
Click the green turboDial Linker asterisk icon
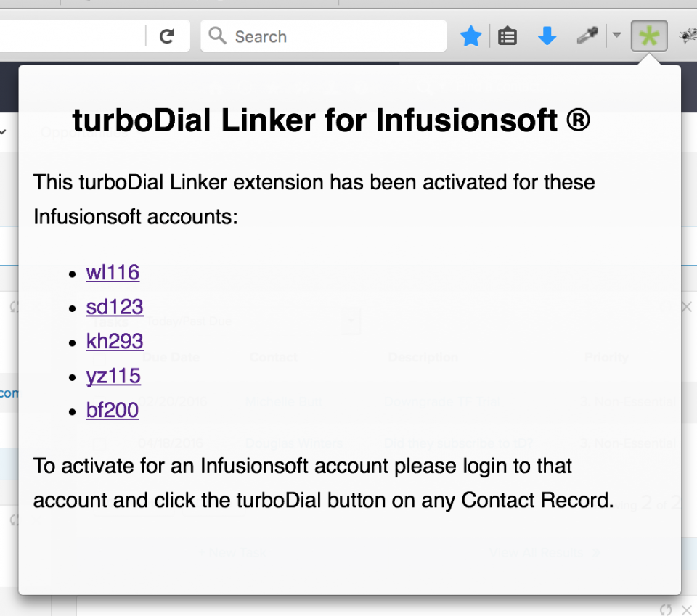pyautogui.click(x=648, y=35)
